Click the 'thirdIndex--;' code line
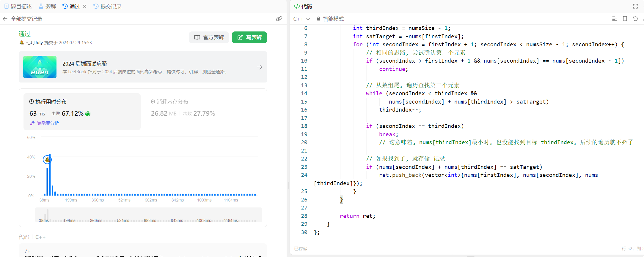644x257 pixels. click(x=400, y=110)
